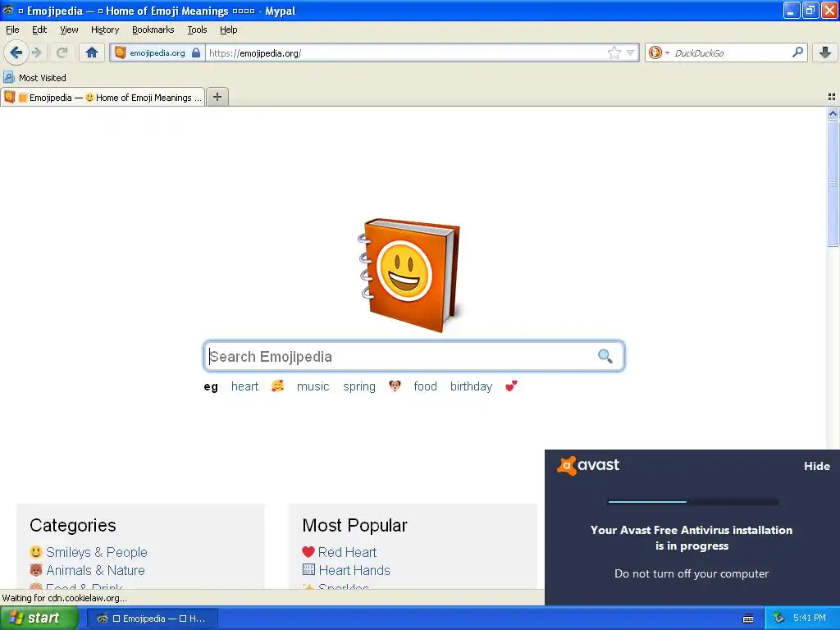This screenshot has width=840, height=630.
Task: Click the Avast installation progress bar
Action: click(x=692, y=502)
